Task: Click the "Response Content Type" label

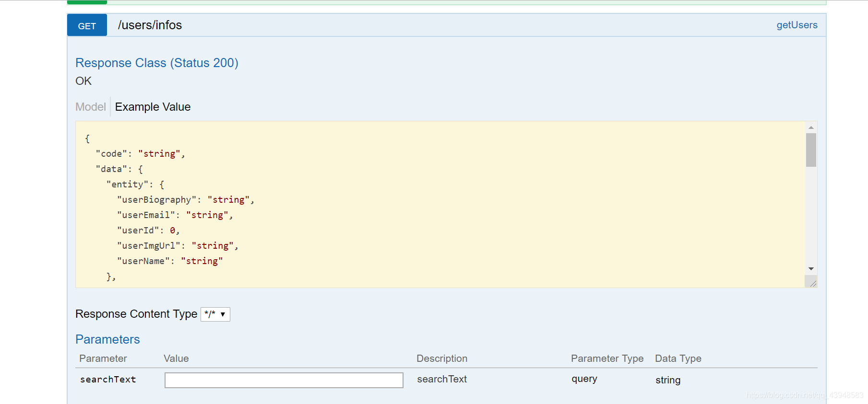Action: pos(136,314)
